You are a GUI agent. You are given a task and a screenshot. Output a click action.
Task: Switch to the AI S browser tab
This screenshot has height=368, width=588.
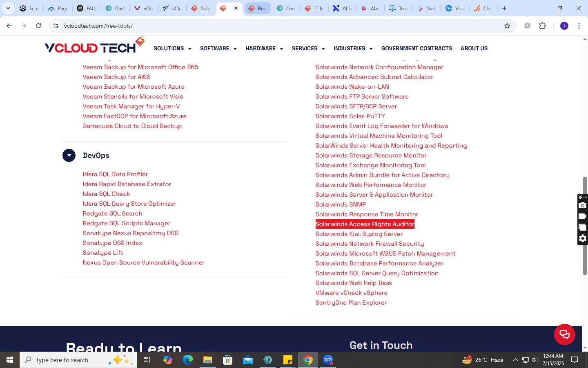342,8
